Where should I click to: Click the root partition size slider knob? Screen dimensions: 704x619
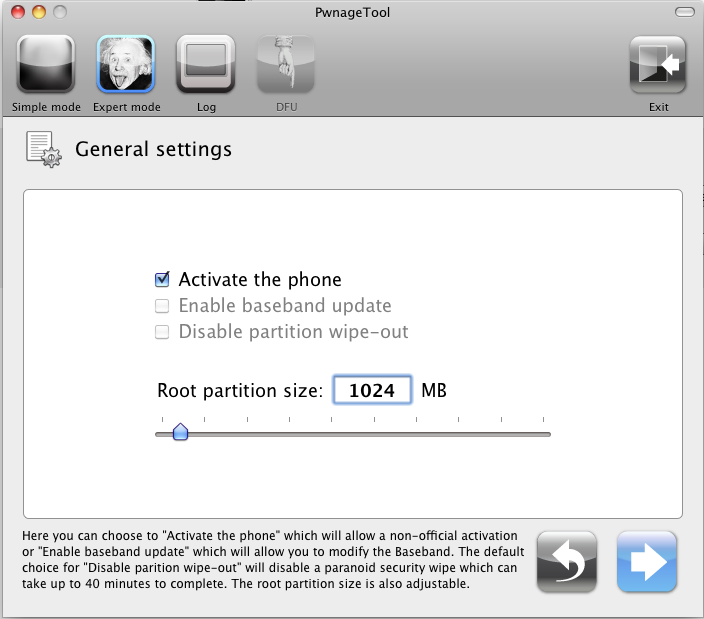(x=180, y=432)
